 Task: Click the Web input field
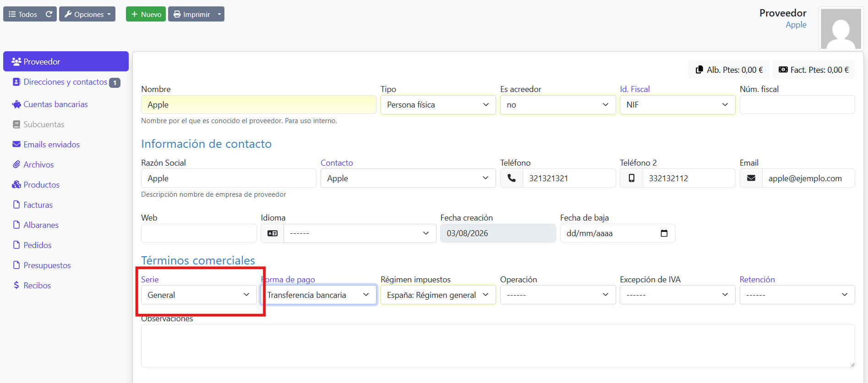click(x=199, y=233)
